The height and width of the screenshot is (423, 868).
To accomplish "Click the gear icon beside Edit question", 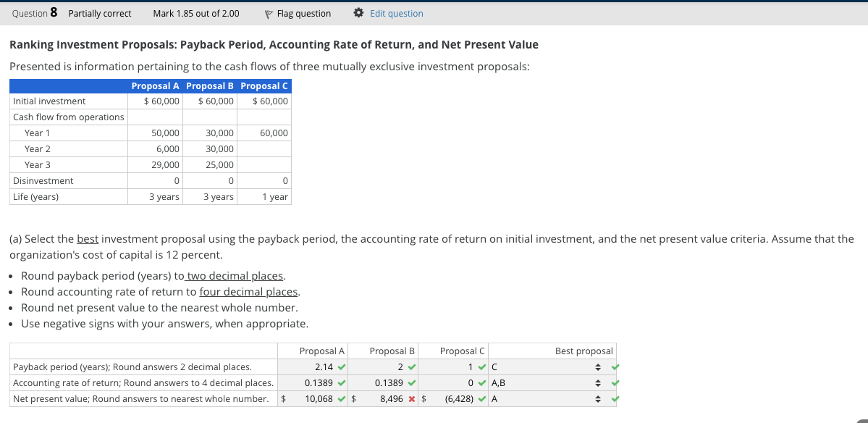I will point(358,13).
